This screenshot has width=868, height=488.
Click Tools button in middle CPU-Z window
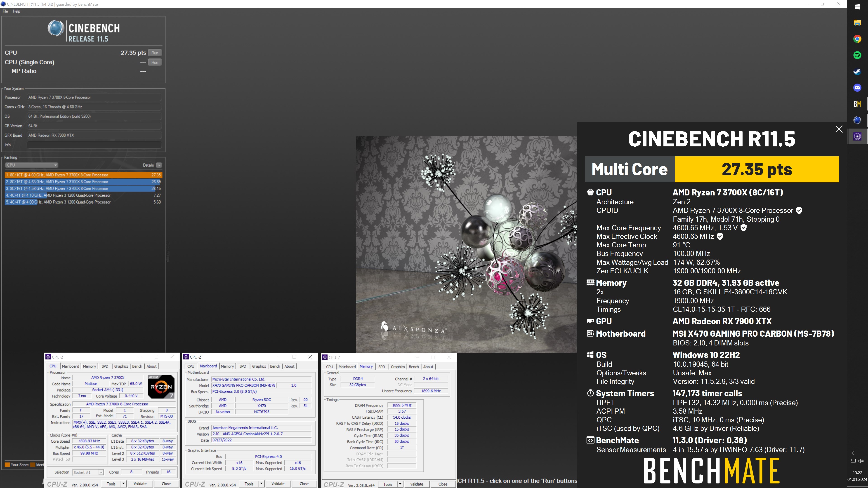coord(249,484)
